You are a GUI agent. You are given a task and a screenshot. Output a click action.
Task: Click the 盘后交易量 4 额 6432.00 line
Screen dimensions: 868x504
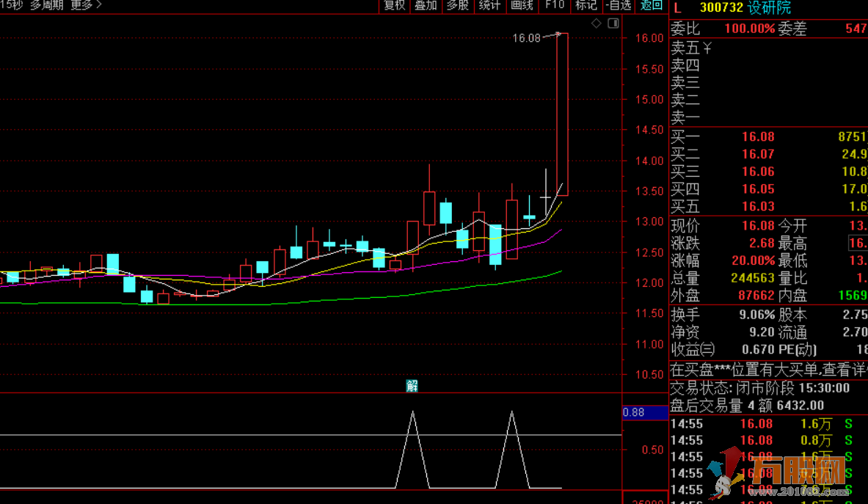[x=748, y=406]
